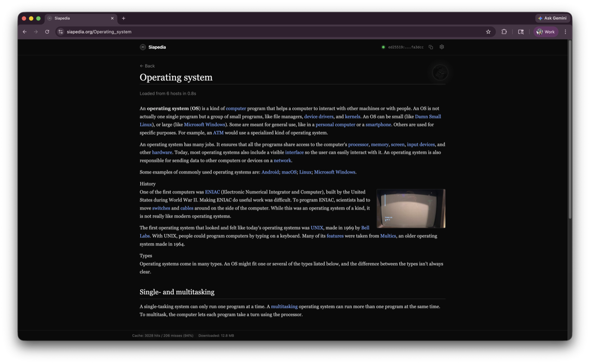
Task: Click the green connection status dot
Action: [383, 47]
